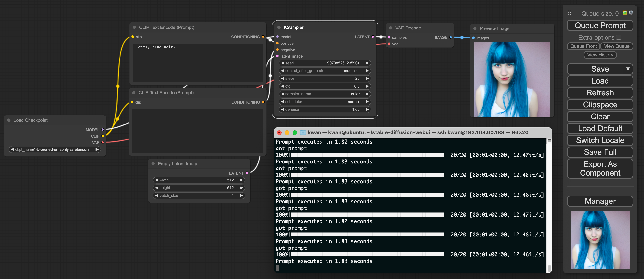Click the Refresh button in the sidebar
This screenshot has width=644, height=279.
tap(600, 93)
